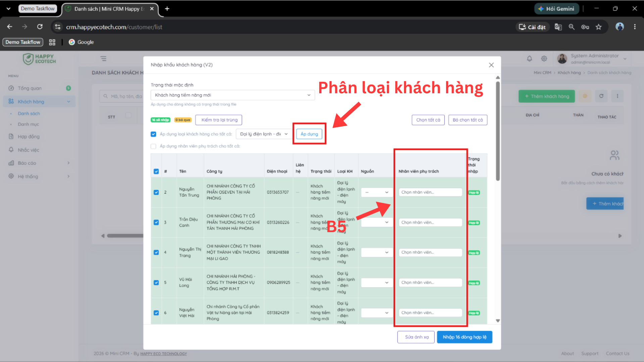Open the zoom magnifier icon in address bar
644x362 pixels.
pyautogui.click(x=572, y=27)
